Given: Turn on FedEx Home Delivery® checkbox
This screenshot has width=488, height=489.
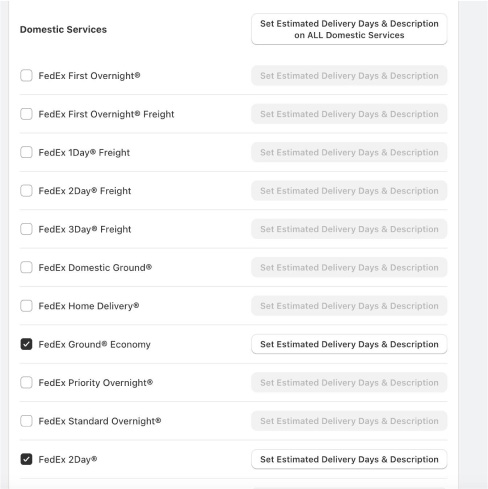Looking at the screenshot, I should coord(26,306).
